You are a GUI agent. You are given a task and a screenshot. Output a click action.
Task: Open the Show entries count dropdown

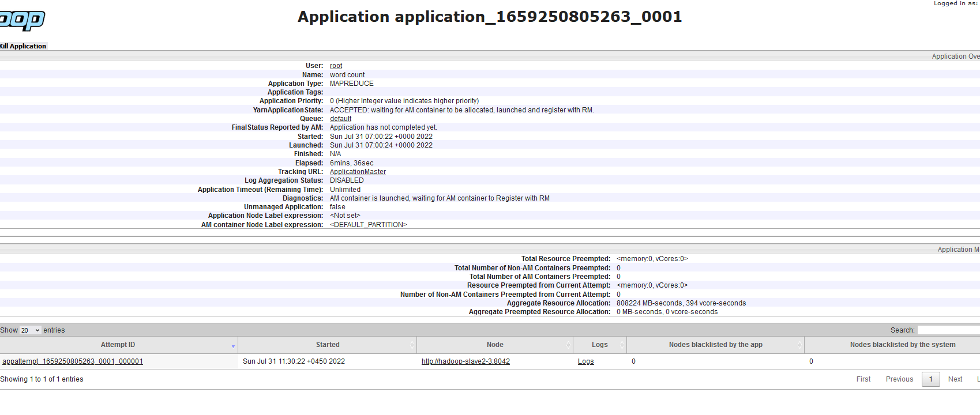tap(31, 330)
